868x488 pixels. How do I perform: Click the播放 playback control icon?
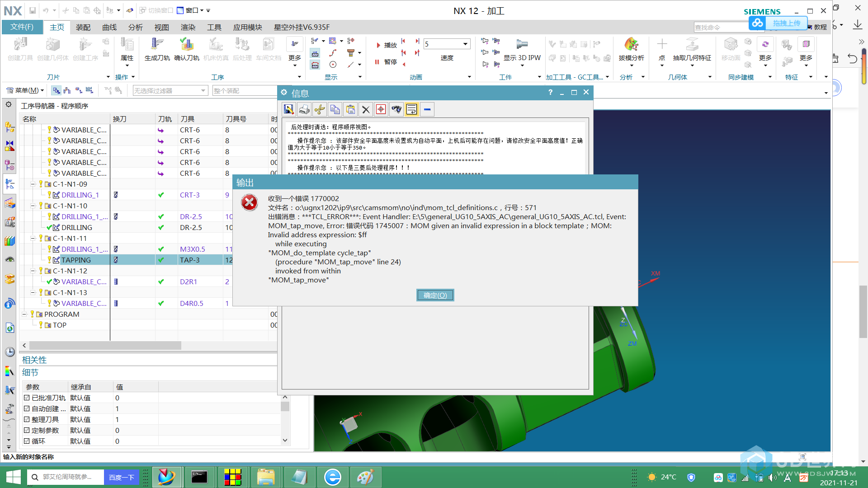[x=378, y=45]
